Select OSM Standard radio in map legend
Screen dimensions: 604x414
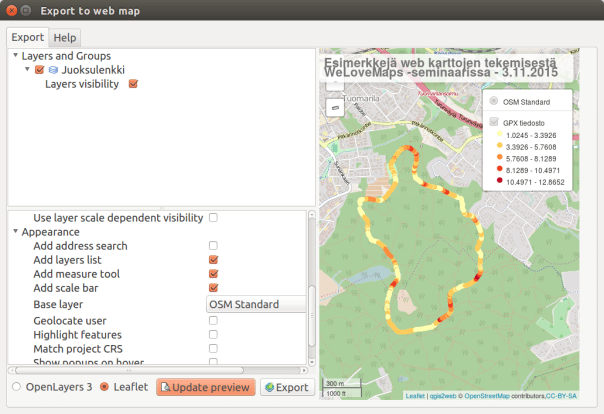pos(493,101)
